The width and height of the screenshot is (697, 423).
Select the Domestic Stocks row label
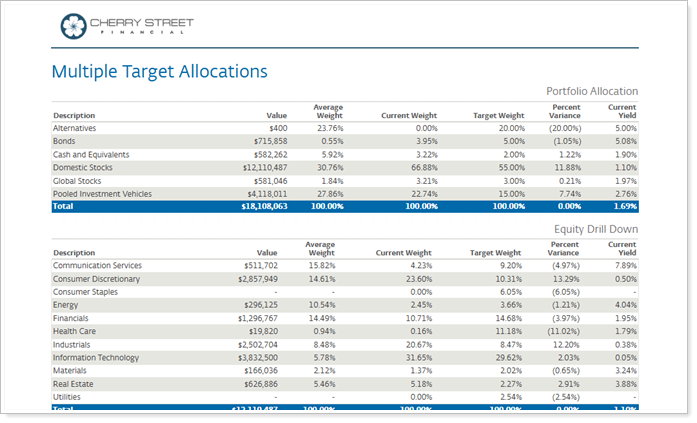coord(83,167)
